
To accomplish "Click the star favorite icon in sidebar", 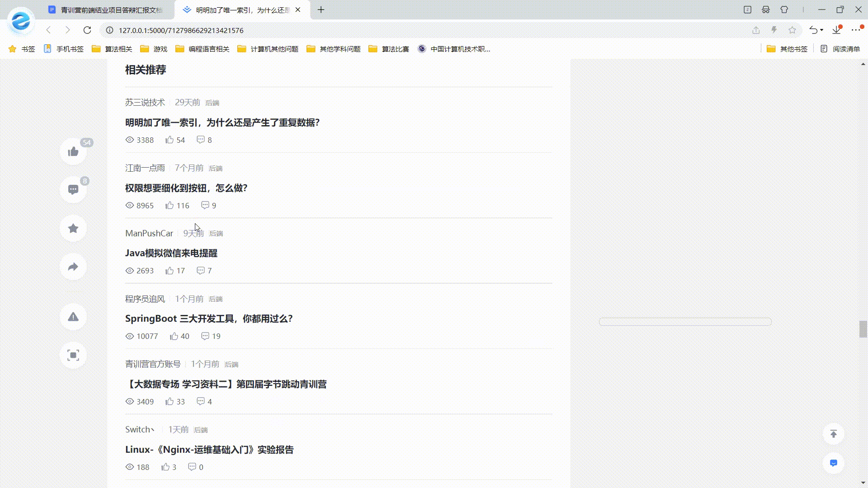I will 73,228.
